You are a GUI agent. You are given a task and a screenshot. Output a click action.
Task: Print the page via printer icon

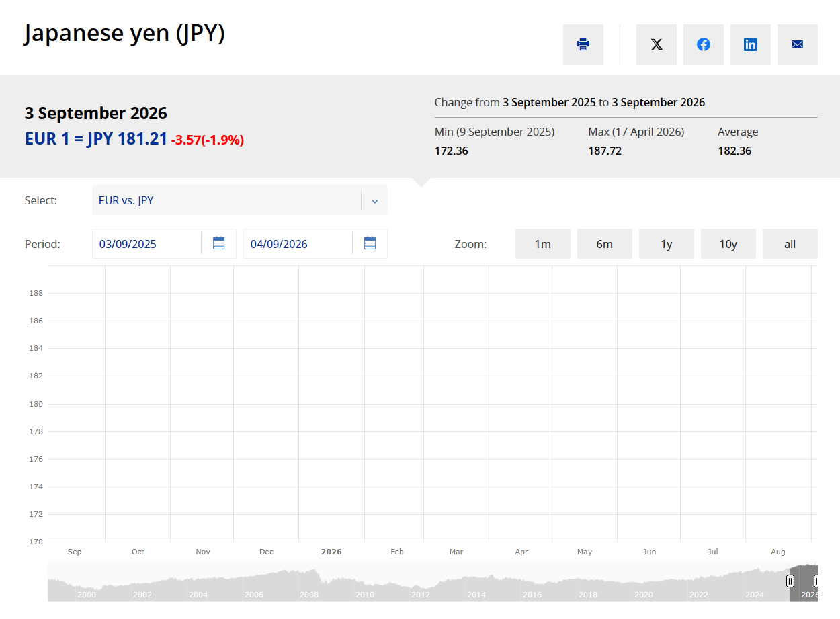[583, 44]
